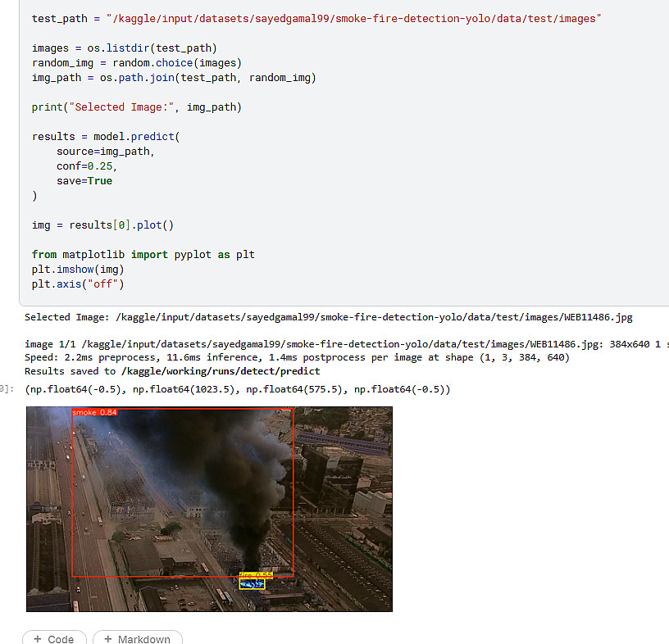Click the Speed preprocess inference output line

[x=297, y=357]
